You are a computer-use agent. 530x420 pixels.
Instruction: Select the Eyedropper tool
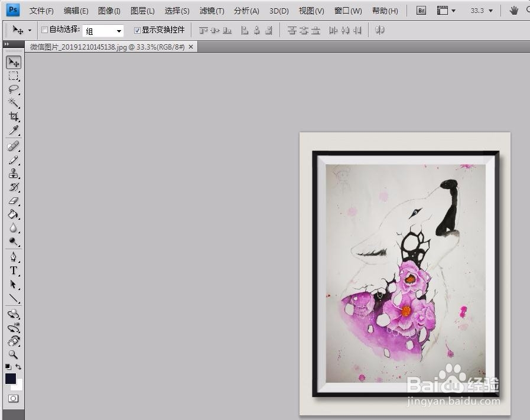coord(13,130)
